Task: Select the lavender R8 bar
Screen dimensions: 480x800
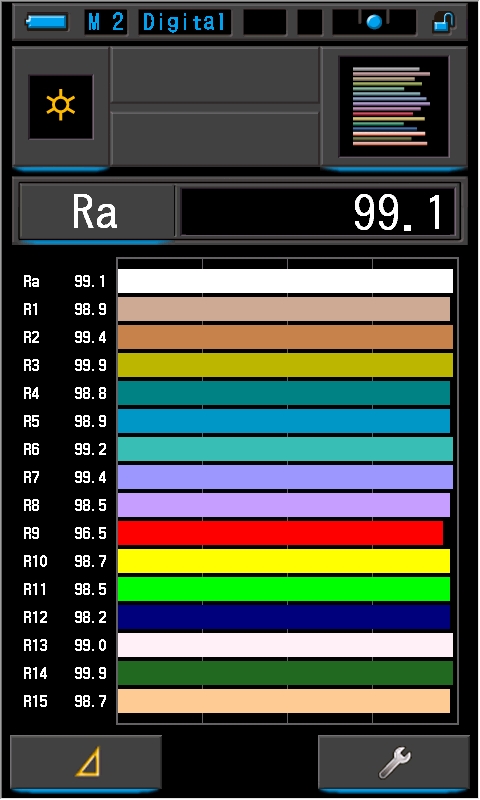Action: click(284, 505)
